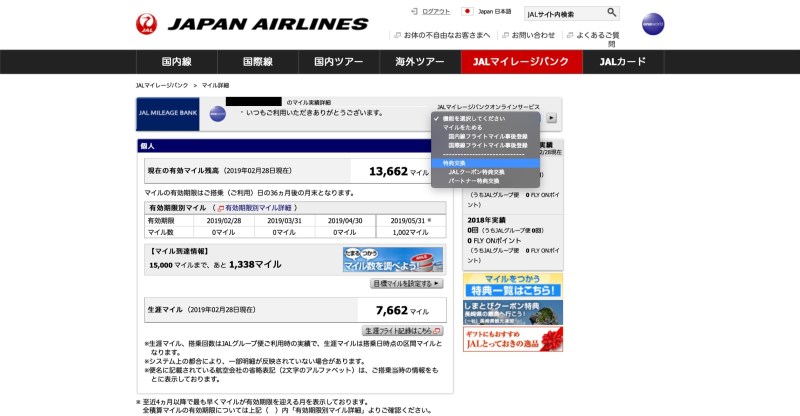This screenshot has width=800, height=416.
Task: Select 機能を選択してください in dropdown list
Action: tap(485, 118)
